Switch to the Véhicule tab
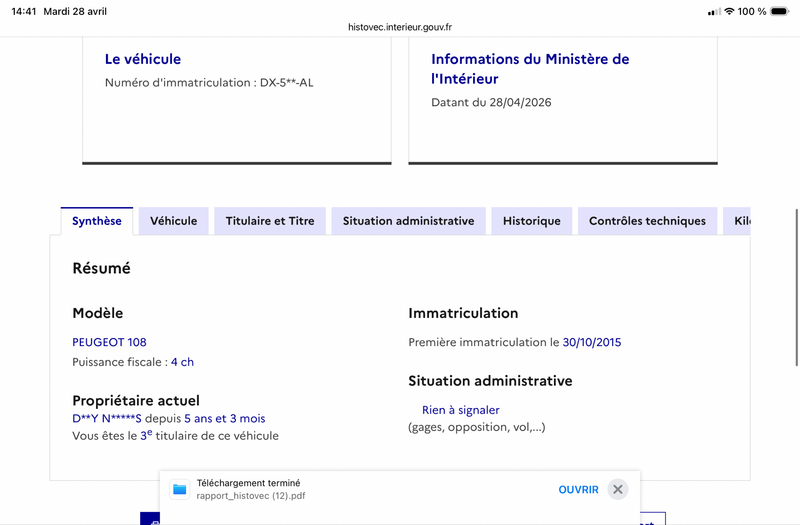The height and width of the screenshot is (525, 800). [173, 221]
